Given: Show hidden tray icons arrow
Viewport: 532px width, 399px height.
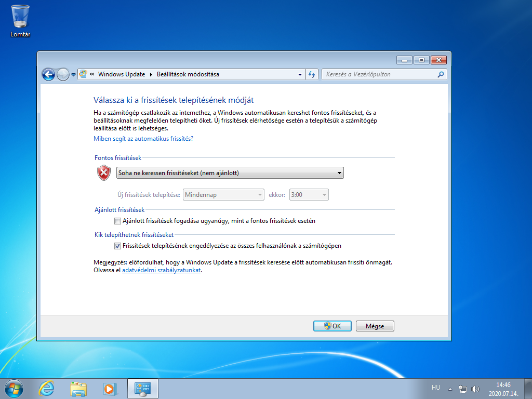Looking at the screenshot, I should point(450,389).
